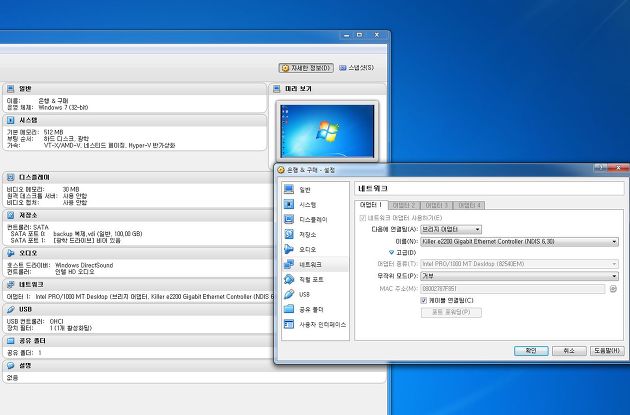Open 어댑터 종류 dropdown (Intel PRO/1000 MT)
Viewport: 630px width, 415px height.
coord(519,264)
